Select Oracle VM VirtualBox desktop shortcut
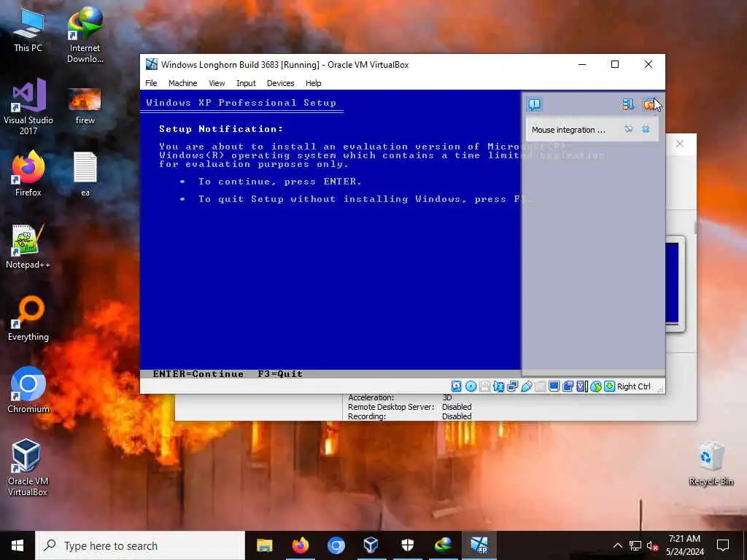The image size is (747, 560). click(x=28, y=467)
